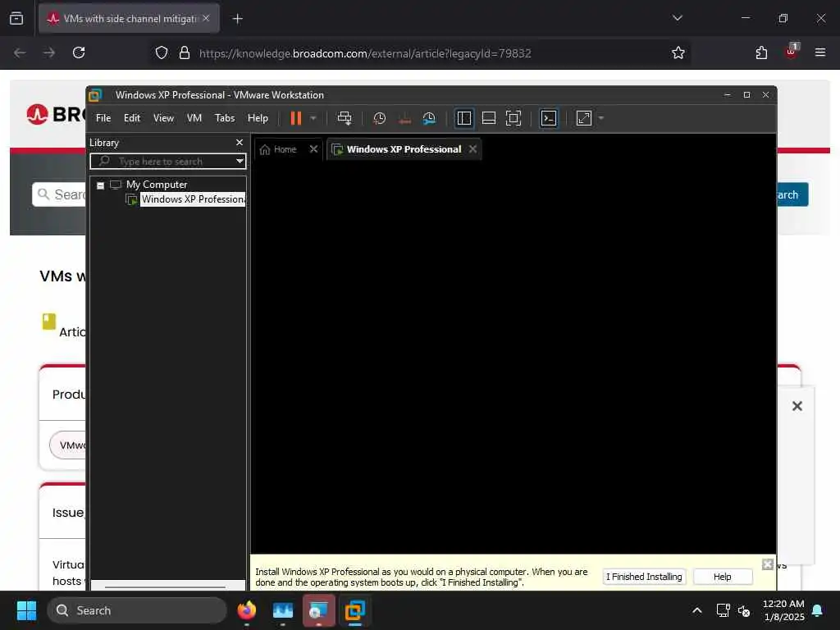The height and width of the screenshot is (630, 840).
Task: Open Firefox extensions puzzle icon
Action: (x=761, y=52)
